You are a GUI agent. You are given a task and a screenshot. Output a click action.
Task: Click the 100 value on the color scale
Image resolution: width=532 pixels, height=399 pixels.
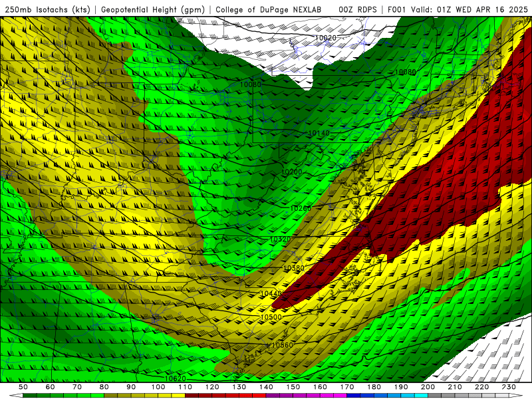[x=158, y=387]
